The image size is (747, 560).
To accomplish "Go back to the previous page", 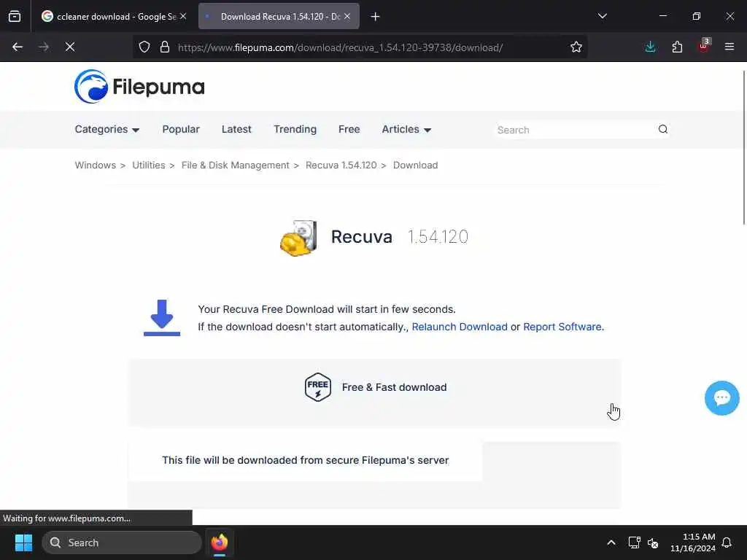I will click(18, 47).
